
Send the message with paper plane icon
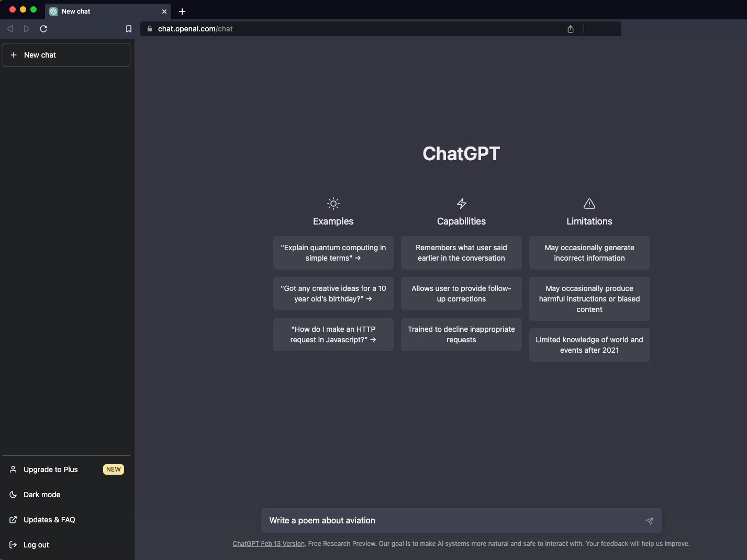click(x=649, y=521)
